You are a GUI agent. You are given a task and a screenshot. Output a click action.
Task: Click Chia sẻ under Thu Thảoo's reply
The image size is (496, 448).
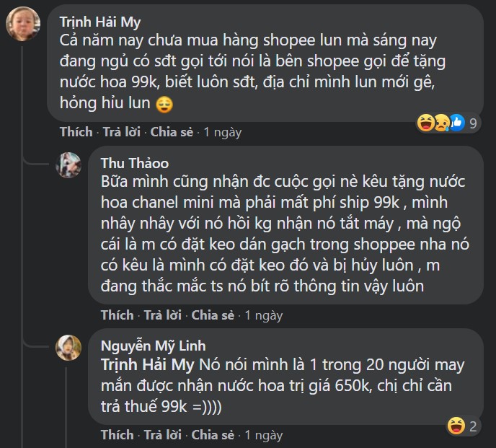[x=213, y=315]
